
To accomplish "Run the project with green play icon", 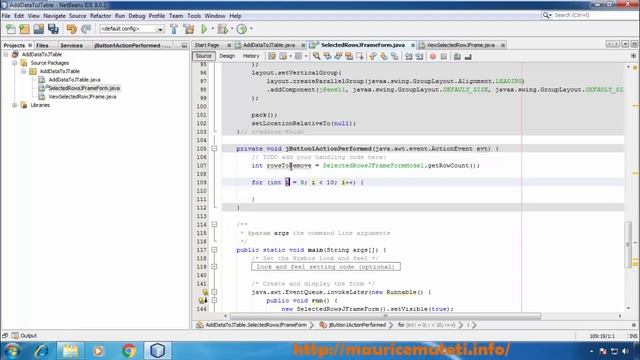I will (204, 29).
